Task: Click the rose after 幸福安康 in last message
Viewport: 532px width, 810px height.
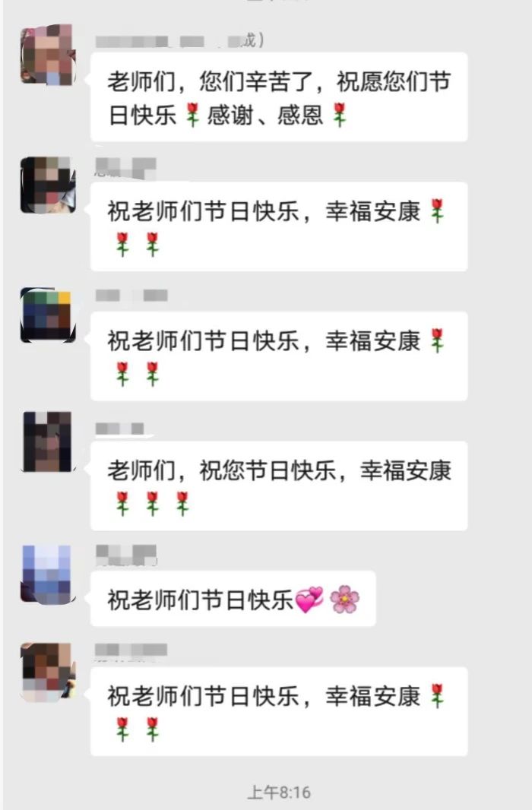Action: (x=438, y=696)
